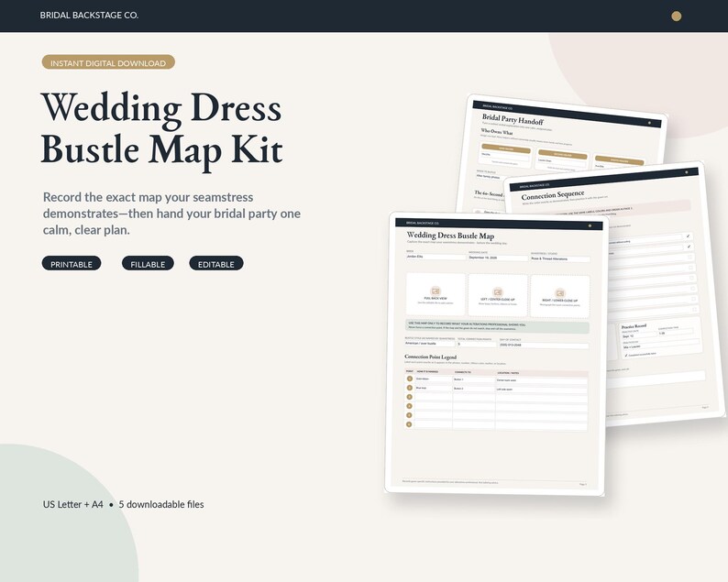The image size is (728, 582).
Task: Click 'Button 1' cell in legend table
Action: pyautogui.click(x=474, y=379)
